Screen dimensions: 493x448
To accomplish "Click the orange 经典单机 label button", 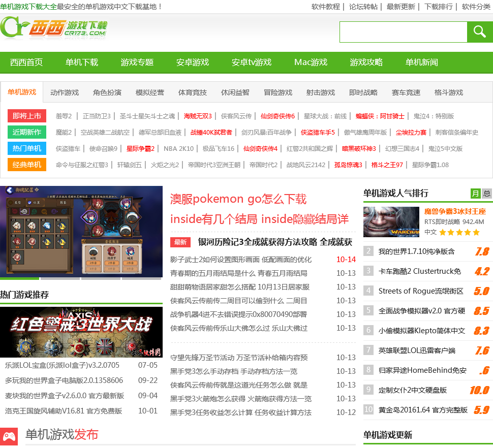I will click(x=27, y=165).
